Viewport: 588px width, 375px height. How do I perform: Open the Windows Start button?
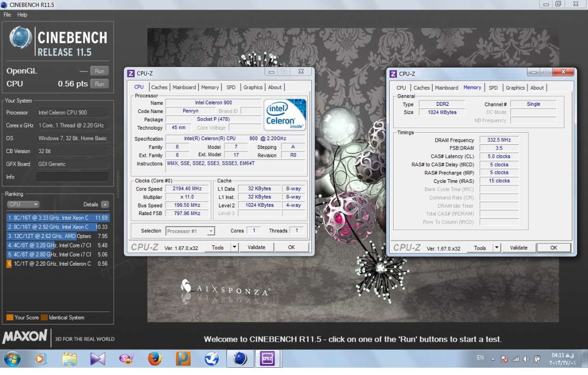12,359
